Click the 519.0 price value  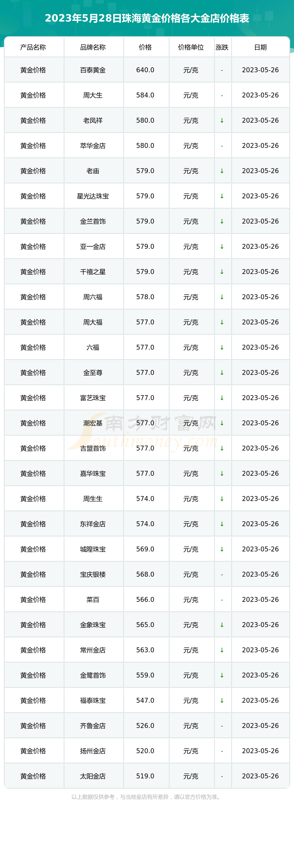[145, 776]
